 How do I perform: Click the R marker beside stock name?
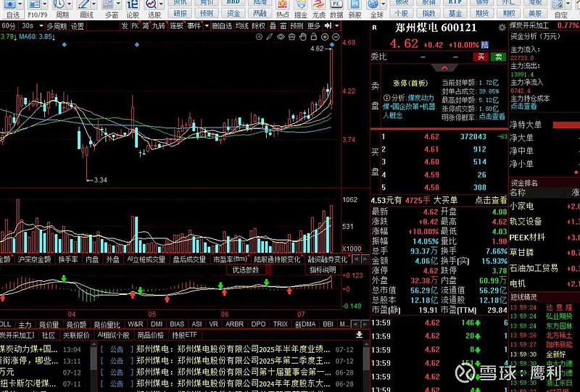pos(375,28)
